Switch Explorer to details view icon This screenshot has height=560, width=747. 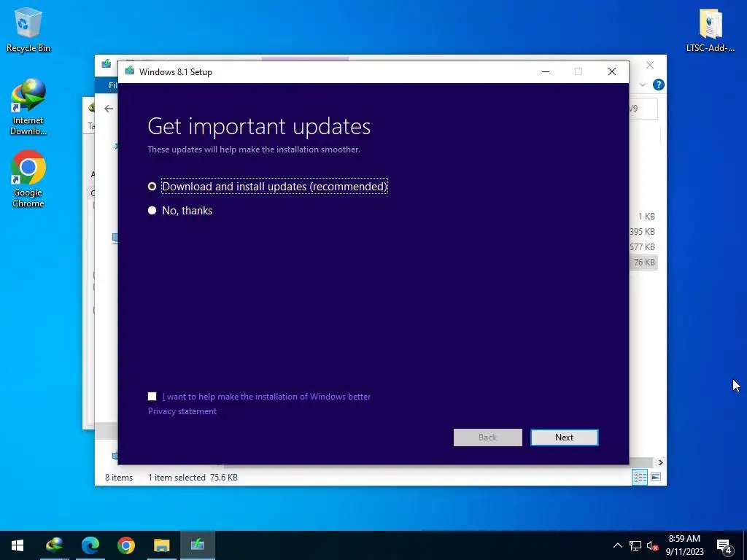click(x=640, y=477)
